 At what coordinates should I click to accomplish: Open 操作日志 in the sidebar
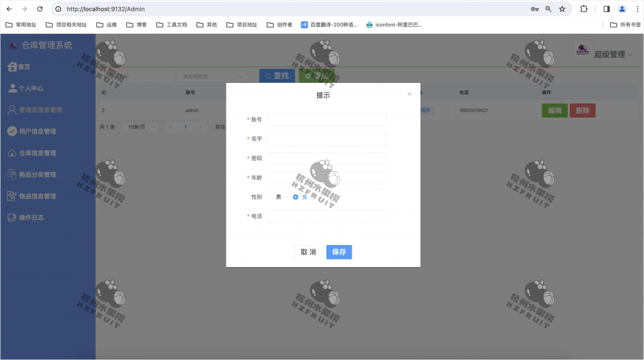pyautogui.click(x=25, y=217)
